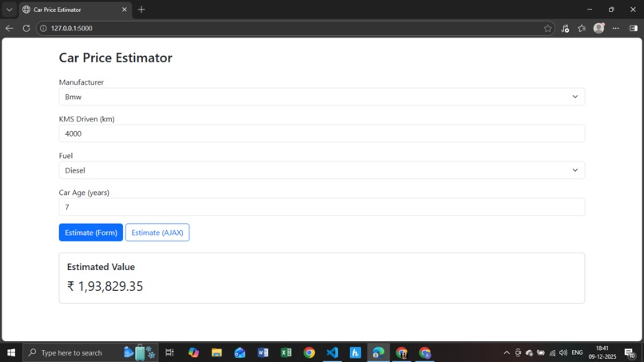Show hidden system tray icons
This screenshot has width=644, height=362.
pyautogui.click(x=507, y=352)
